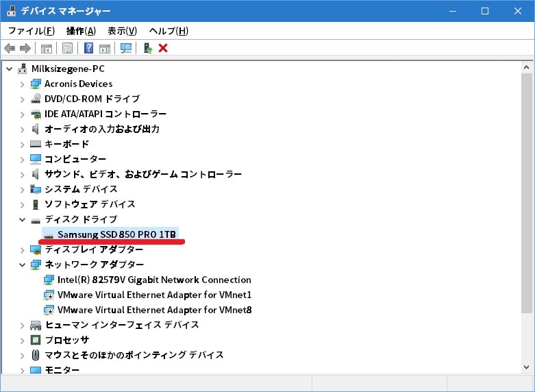Image resolution: width=535 pixels, height=392 pixels.
Task: Select VMware Virtual Ethernet Adapter for VMnet8
Action: click(x=155, y=310)
